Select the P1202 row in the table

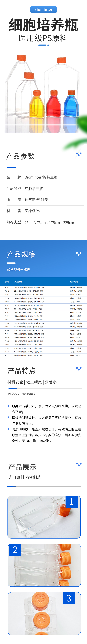(x=43, y=287)
